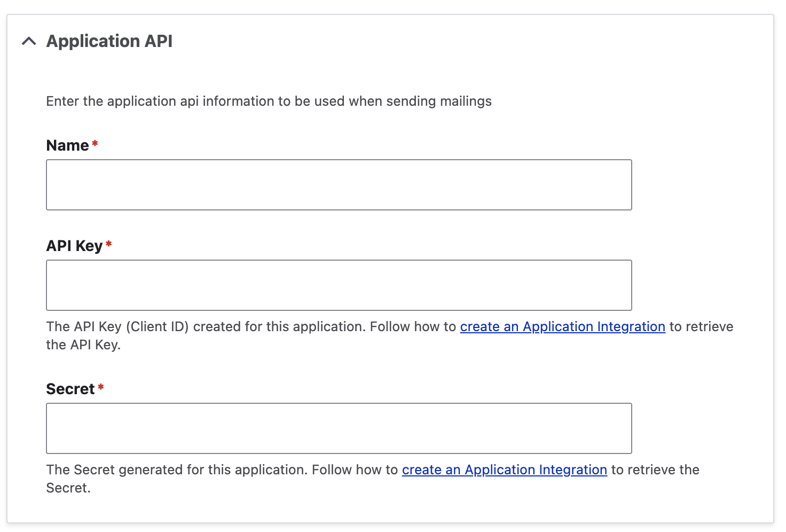Image resolution: width=786 pixels, height=532 pixels.
Task: Click the red asterisk beside Secret
Action: click(101, 387)
